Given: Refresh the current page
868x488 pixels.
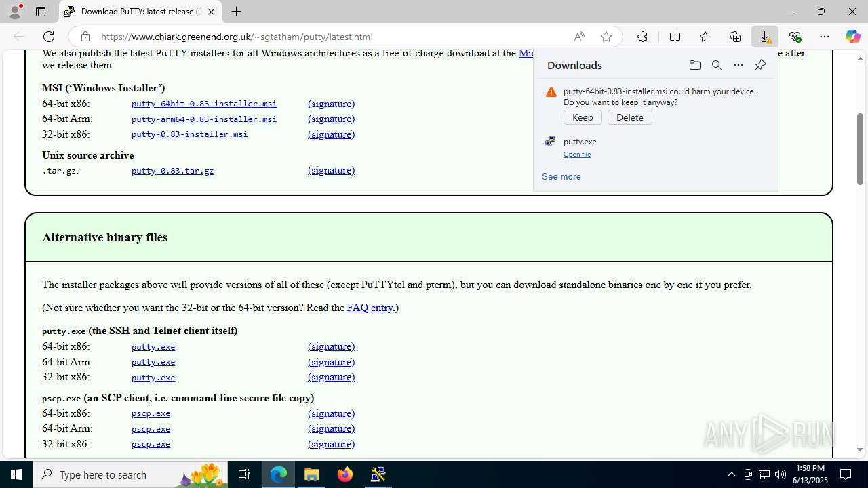Looking at the screenshot, I should [49, 37].
